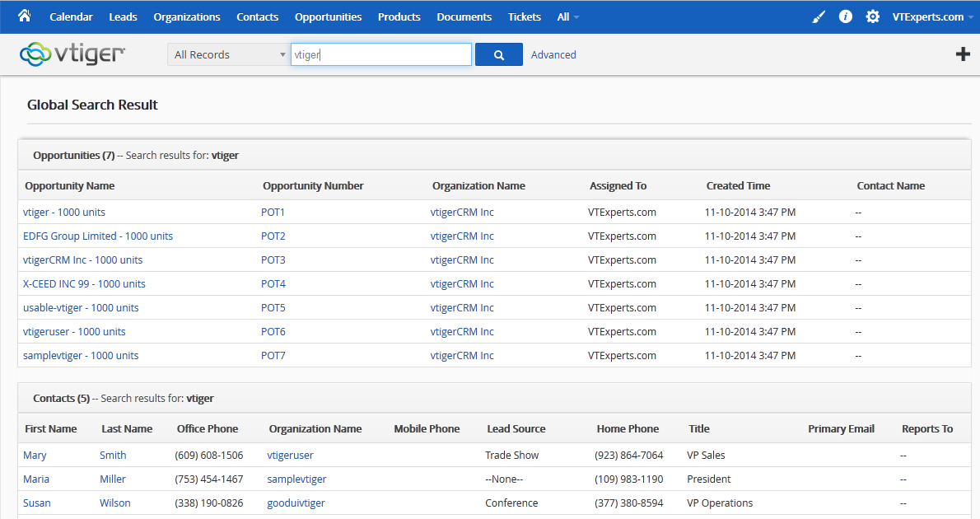Screen dimensions: 980x519
Task: Open vtigerCRM Inc in POT7 row
Action: tap(462, 355)
